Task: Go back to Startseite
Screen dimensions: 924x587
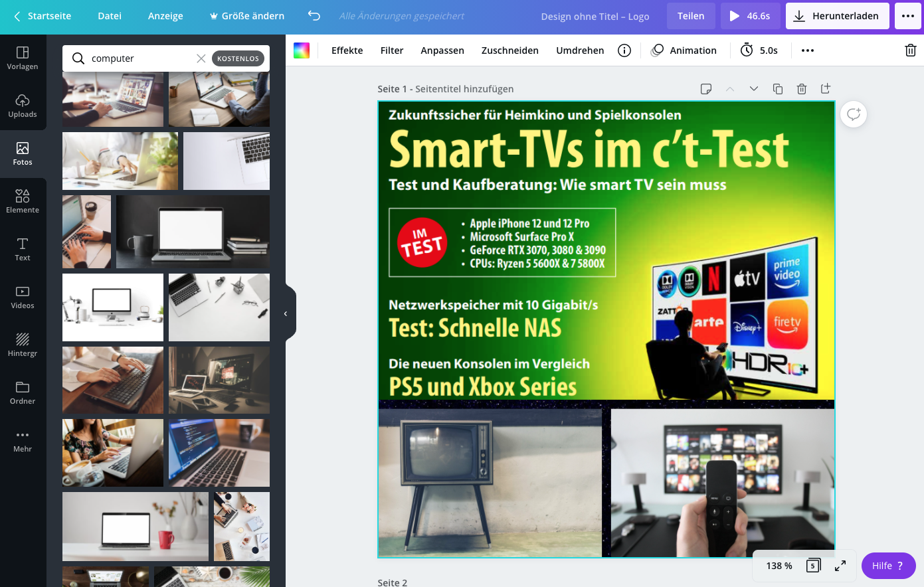Action: pos(43,16)
